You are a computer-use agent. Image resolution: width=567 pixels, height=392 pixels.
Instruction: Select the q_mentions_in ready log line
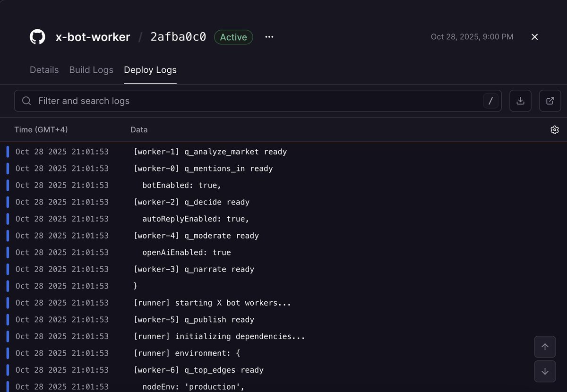tap(283, 169)
